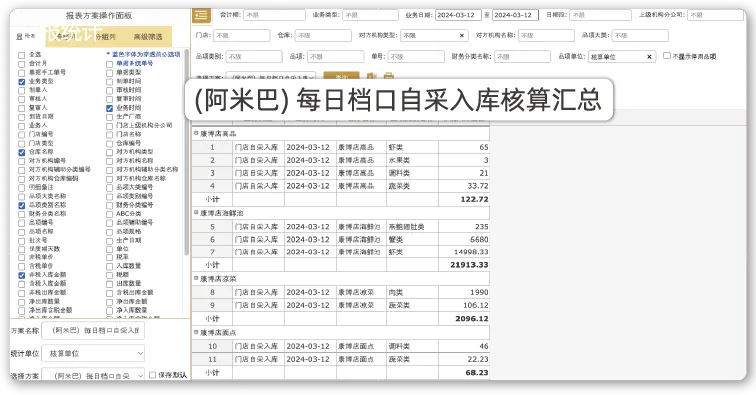Switch to the 分组列 tab
Viewport: 756px width, 395px height.
105,37
